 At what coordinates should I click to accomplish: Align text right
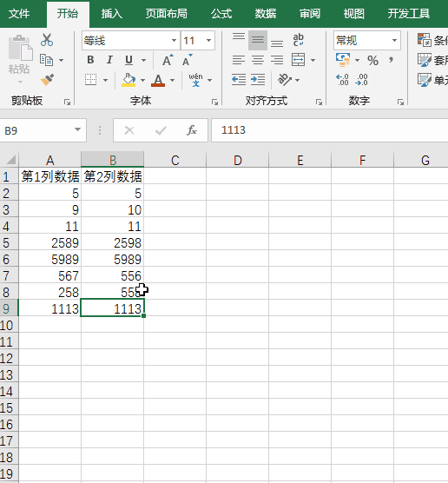pos(277,60)
